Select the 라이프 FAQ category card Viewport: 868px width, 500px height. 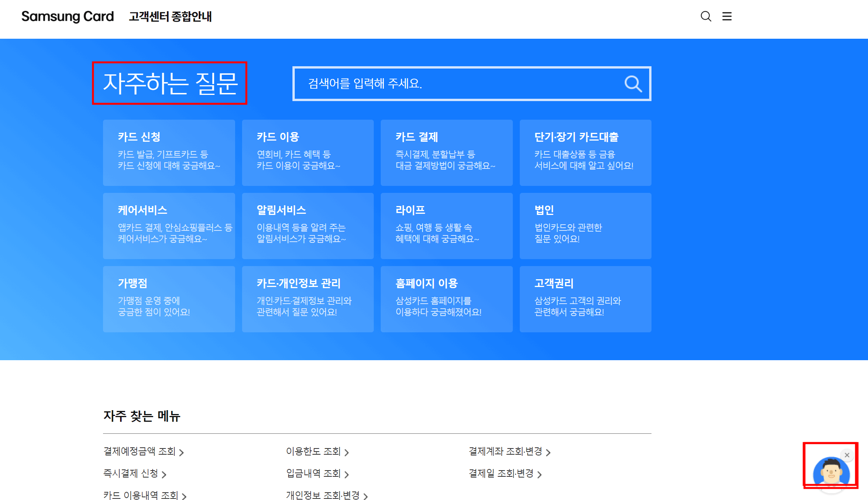[x=446, y=226]
